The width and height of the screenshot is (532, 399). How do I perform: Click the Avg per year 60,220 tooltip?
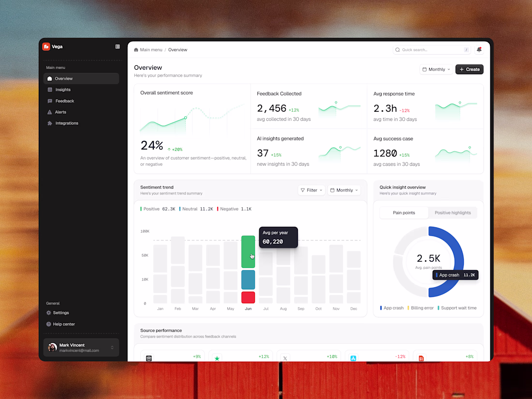278,237
